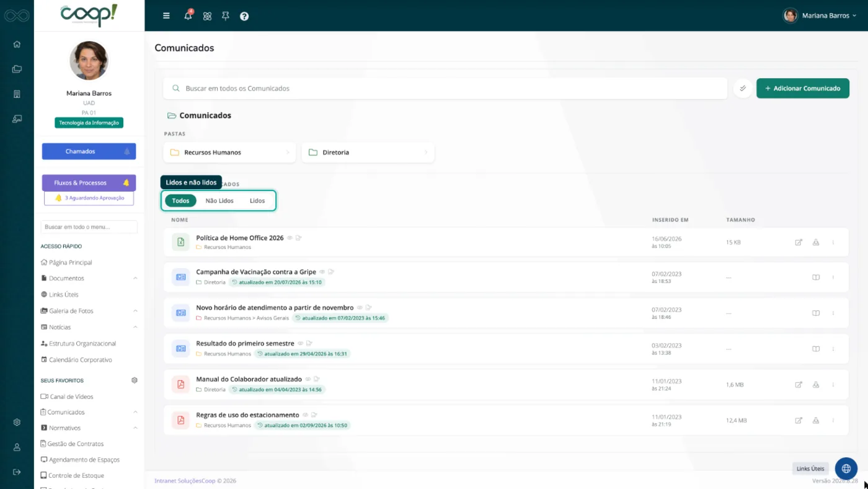Open the Chamados button

(x=89, y=151)
